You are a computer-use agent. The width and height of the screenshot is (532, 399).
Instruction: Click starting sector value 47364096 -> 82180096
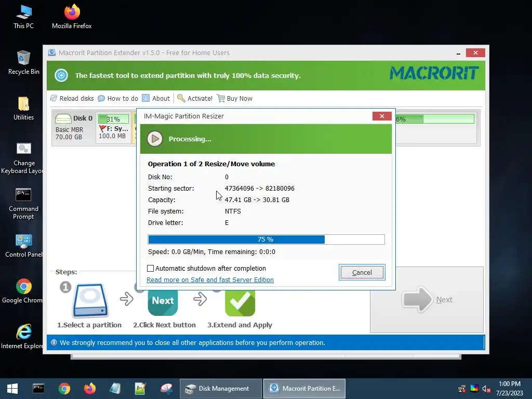tap(260, 188)
